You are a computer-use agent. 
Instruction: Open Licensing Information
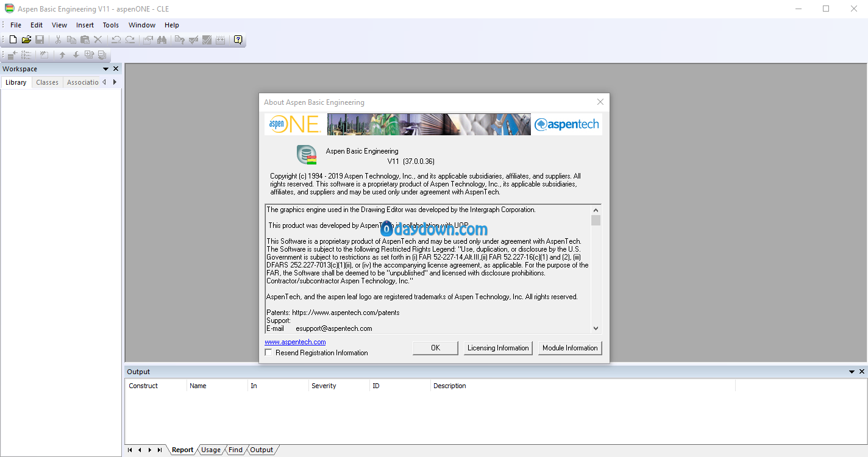tap(498, 348)
